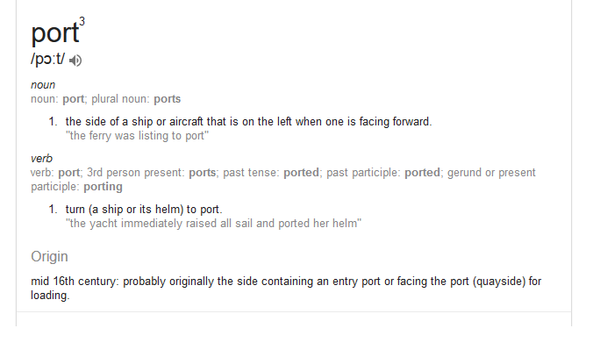
Task: Click the italic "verb" part-of-speech label
Action: click(x=41, y=159)
